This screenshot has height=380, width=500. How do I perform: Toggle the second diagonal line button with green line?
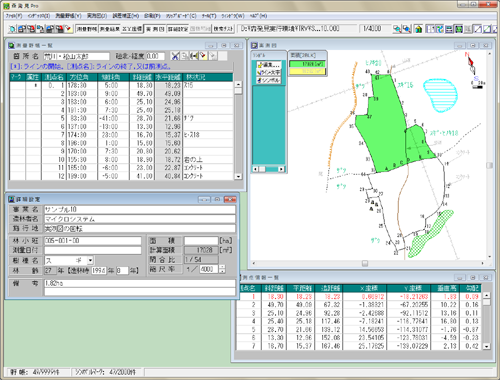tap(487, 29)
